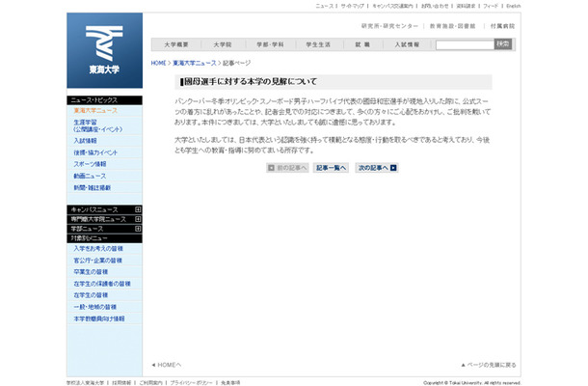This screenshot has width=588, height=386.
Task: Click the search text field
Action: pos(465,45)
